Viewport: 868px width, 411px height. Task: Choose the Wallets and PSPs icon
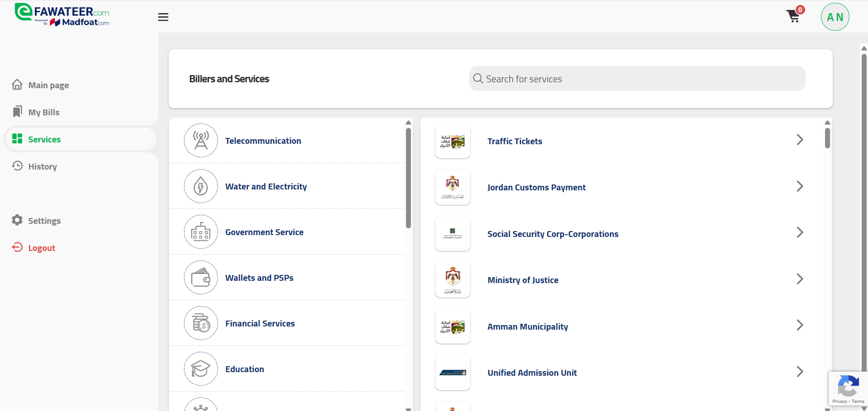201,278
